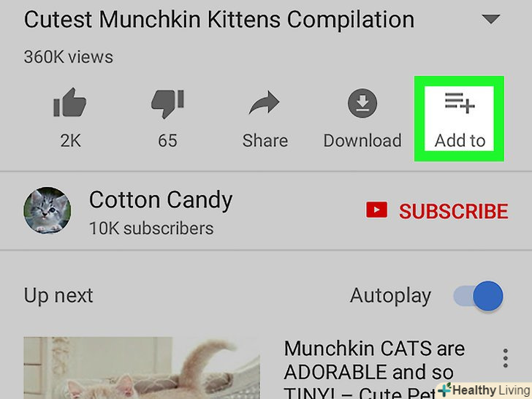Tap the red YouTube subscribe logo

tap(376, 210)
